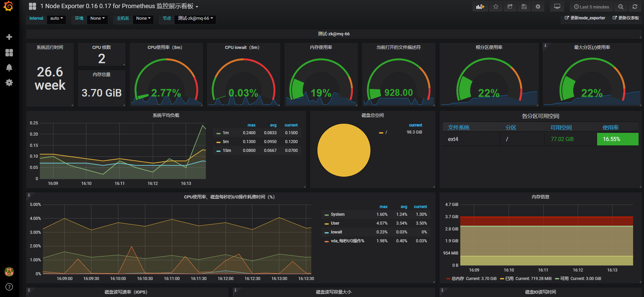The height and width of the screenshot is (297, 644).
Task: Collapse the 测试-zk@mq-66 row header
Action: [334, 34]
